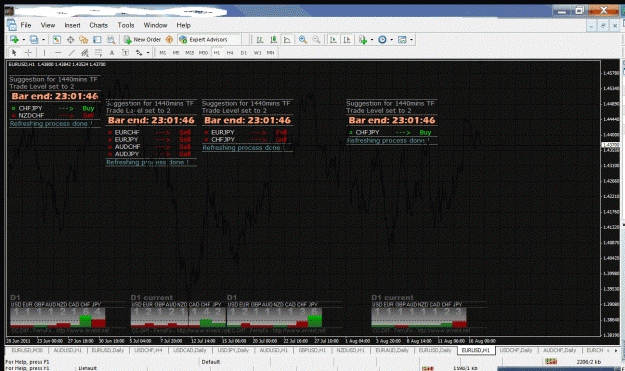Switch chart to line chart mode
This screenshot has width=625, height=371.
(287, 39)
